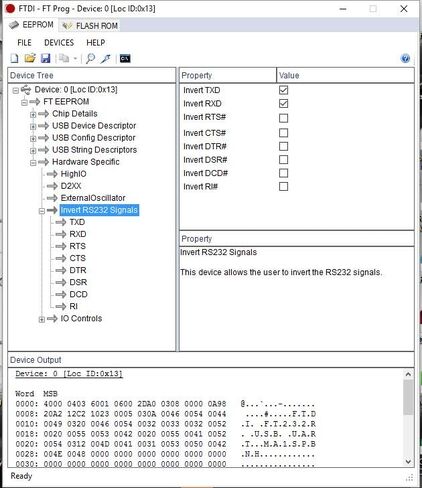Open a template with the folder icon
This screenshot has width=422, height=488.
tap(30, 58)
